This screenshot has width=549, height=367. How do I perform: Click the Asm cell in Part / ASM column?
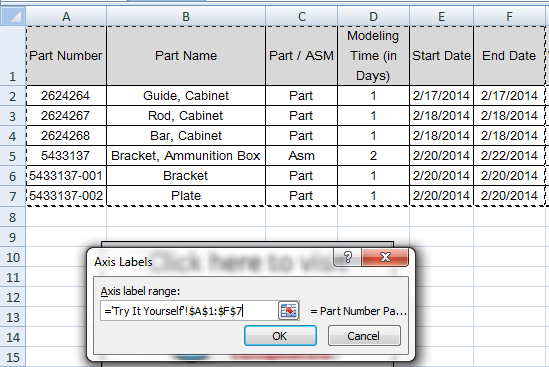pyautogui.click(x=301, y=156)
